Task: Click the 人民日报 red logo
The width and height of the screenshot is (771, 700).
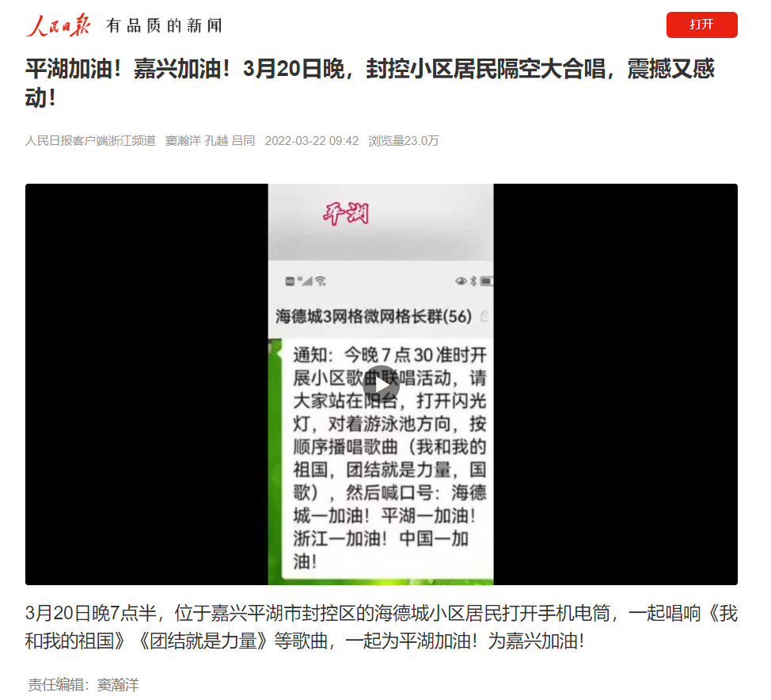Action: pos(58,25)
